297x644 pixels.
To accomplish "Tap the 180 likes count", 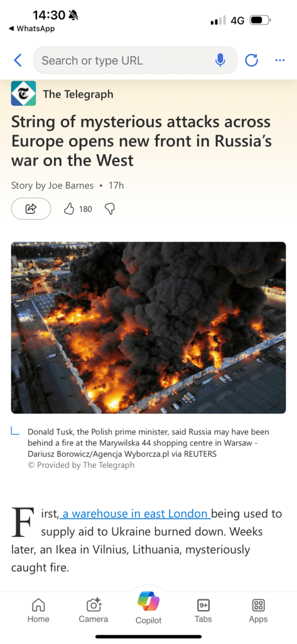I will point(85,209).
